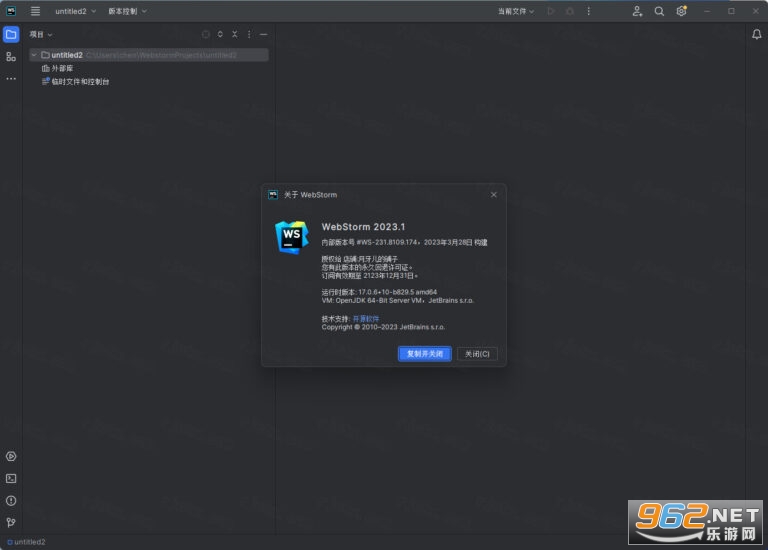Click the Search Everywhere magnifier icon
768x550 pixels.
click(659, 11)
